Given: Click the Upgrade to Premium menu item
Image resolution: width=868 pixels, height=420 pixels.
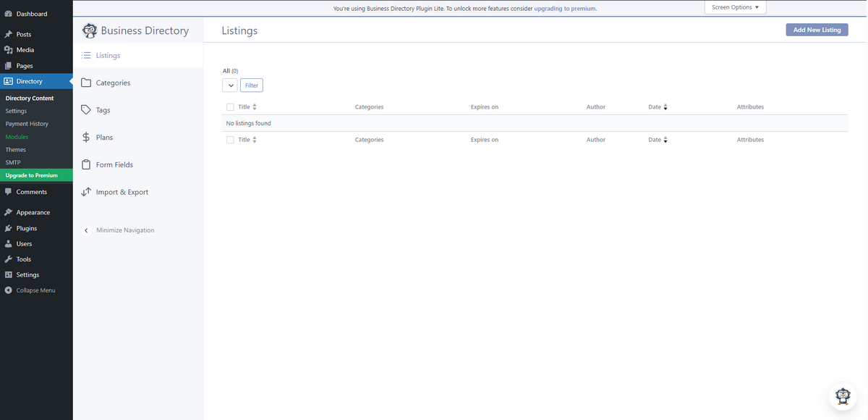Looking at the screenshot, I should click(x=36, y=175).
